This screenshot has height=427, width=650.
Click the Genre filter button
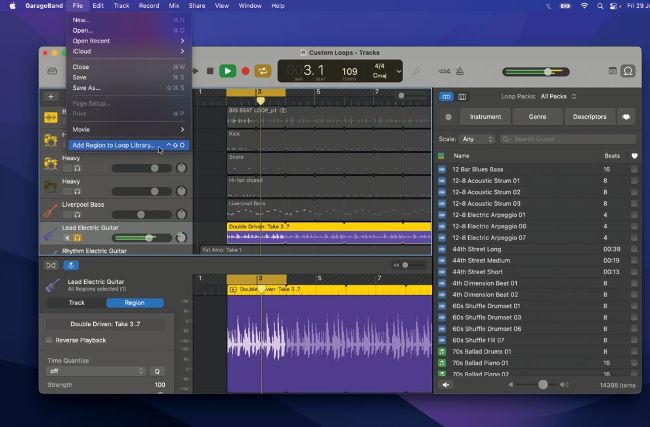click(x=537, y=117)
